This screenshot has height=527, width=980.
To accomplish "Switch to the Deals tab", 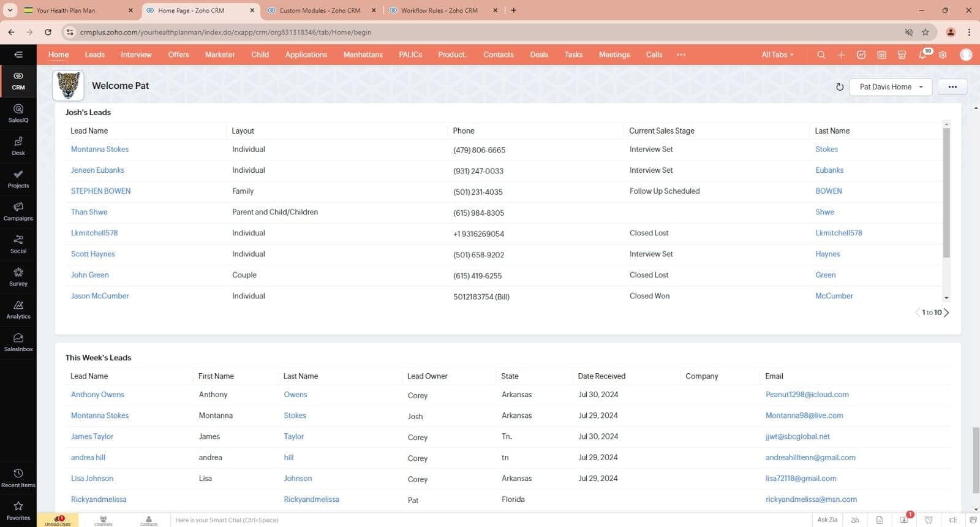I will [539, 55].
